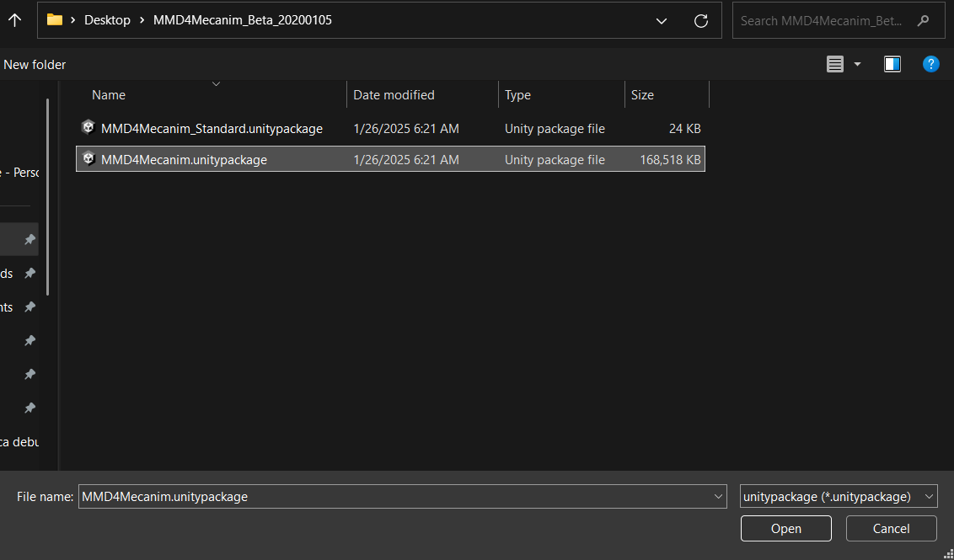954x560 pixels.
Task: Click the New folder button
Action: (35, 65)
